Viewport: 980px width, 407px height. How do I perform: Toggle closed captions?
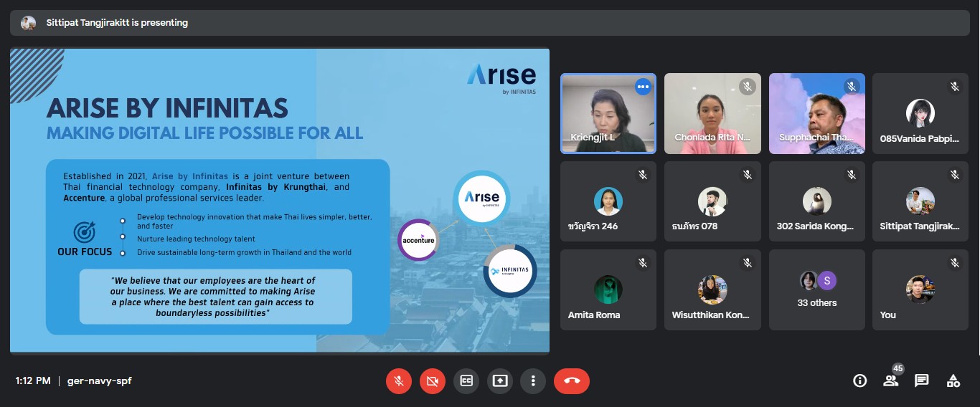tap(466, 381)
